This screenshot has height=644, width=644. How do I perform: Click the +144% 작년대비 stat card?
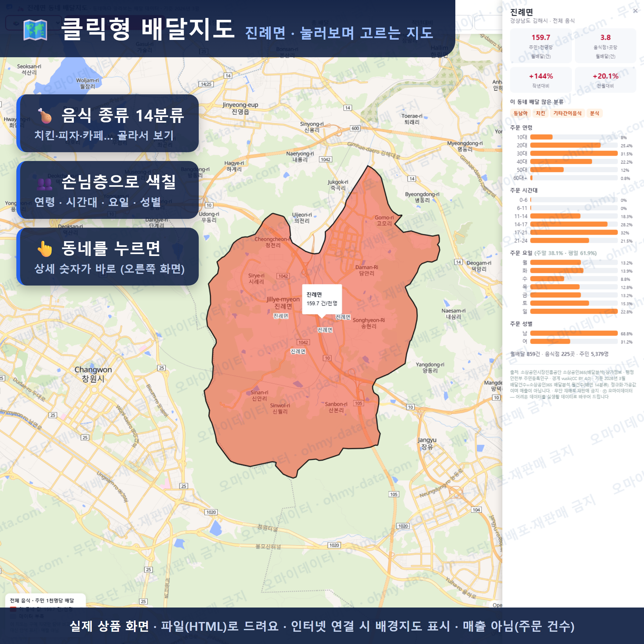[541, 80]
